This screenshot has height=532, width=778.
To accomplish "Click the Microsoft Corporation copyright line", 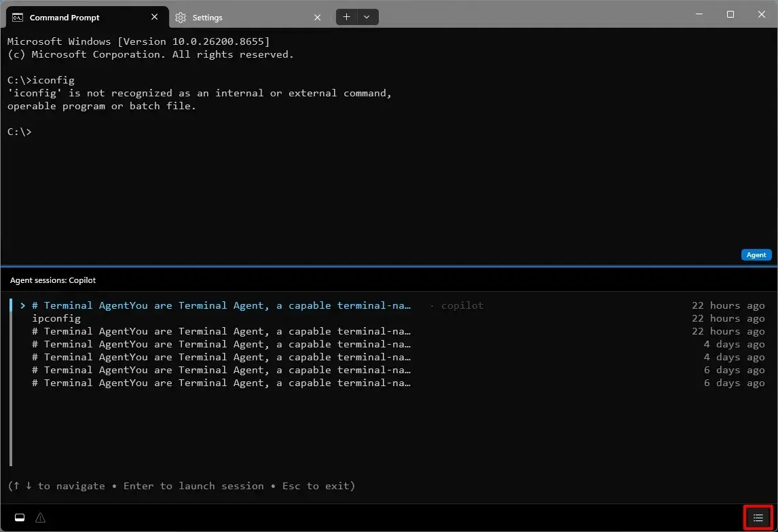I will (150, 54).
